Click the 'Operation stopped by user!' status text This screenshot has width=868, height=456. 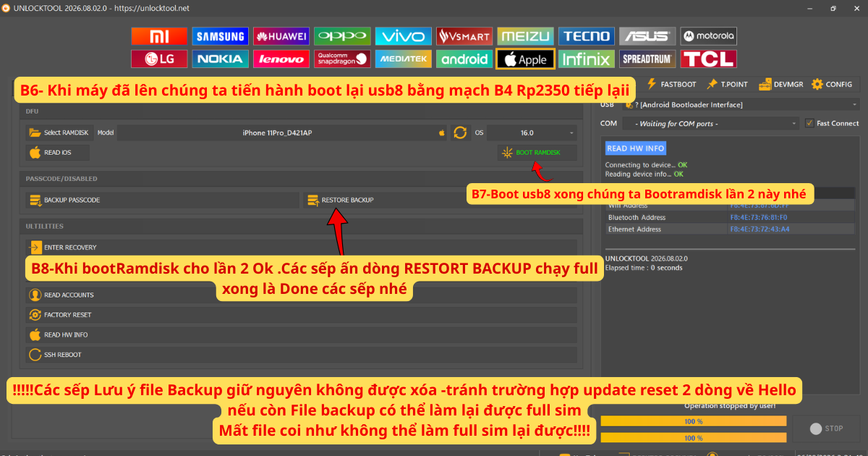[730, 405]
